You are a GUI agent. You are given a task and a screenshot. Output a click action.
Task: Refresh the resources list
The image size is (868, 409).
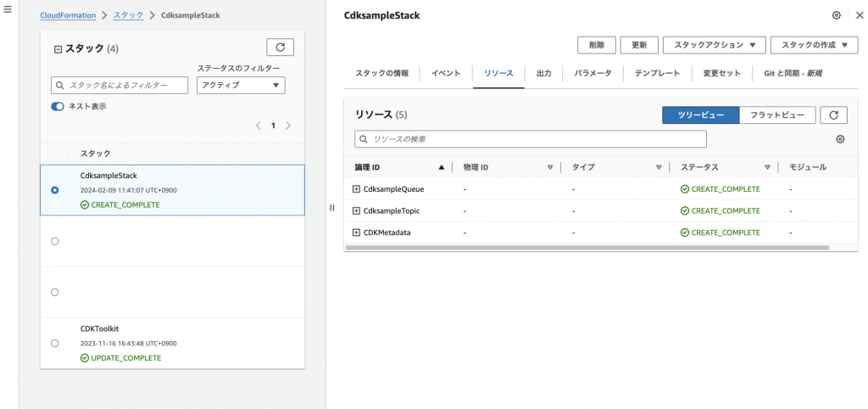pyautogui.click(x=833, y=115)
